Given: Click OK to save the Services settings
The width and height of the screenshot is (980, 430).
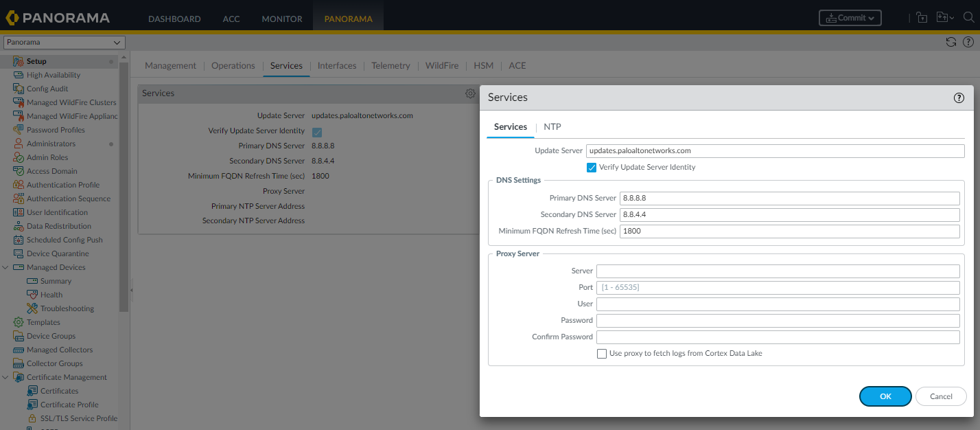Looking at the screenshot, I should tap(885, 396).
